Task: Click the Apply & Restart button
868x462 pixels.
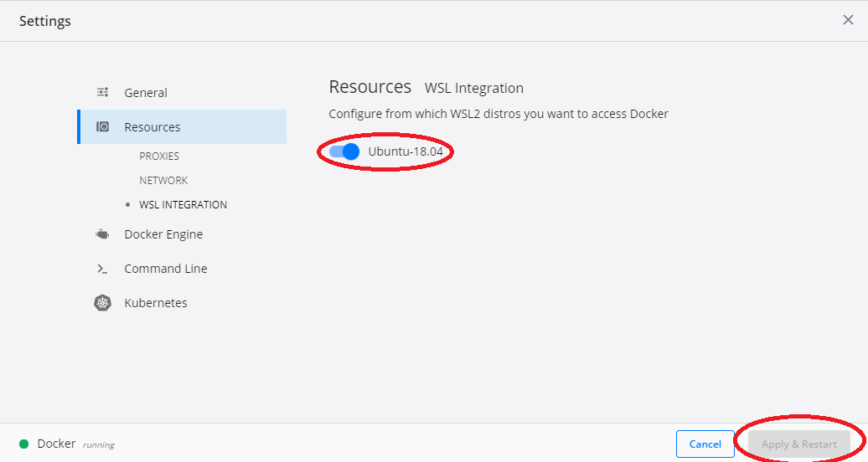Action: pyautogui.click(x=798, y=444)
